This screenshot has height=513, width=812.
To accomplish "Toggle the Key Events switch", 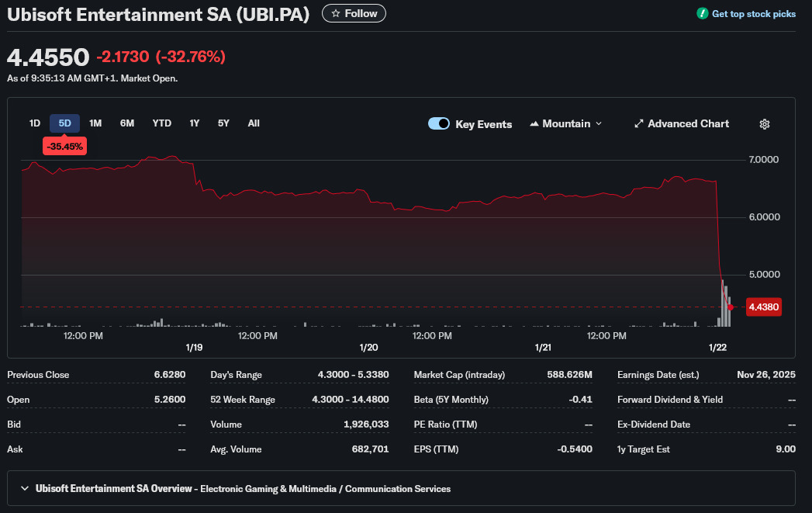I will [439, 124].
